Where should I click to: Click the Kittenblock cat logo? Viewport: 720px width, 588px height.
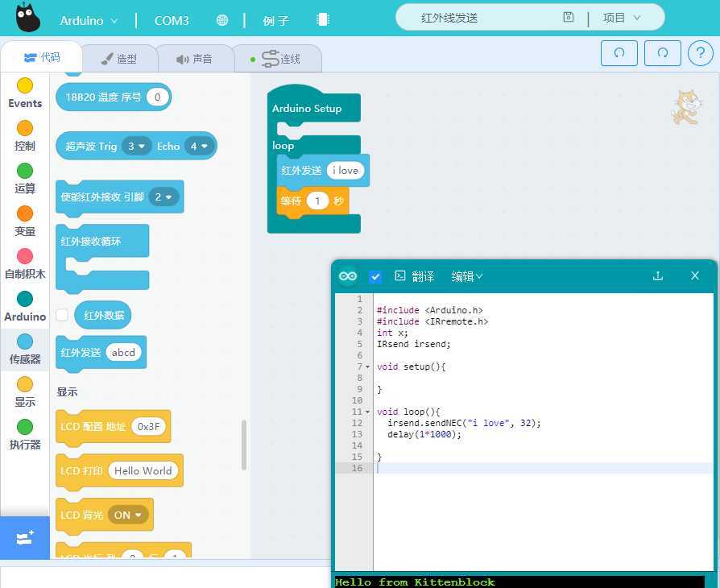[28, 19]
